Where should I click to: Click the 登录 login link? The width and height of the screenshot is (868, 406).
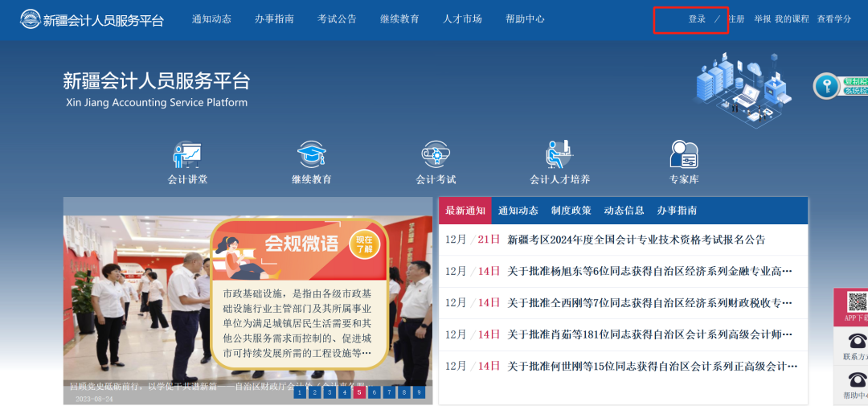(x=697, y=18)
